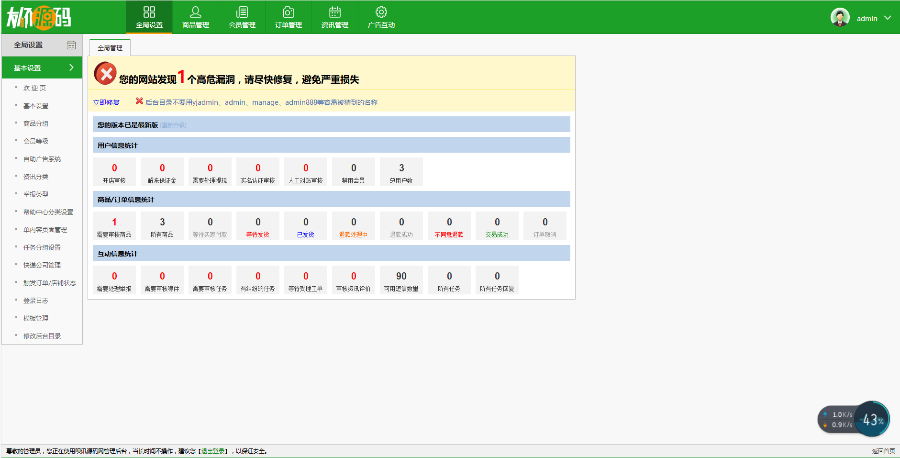Viewport: 900px width, 458px height.
Task: Open 商品分类 in the sidebar
Action: (36, 123)
